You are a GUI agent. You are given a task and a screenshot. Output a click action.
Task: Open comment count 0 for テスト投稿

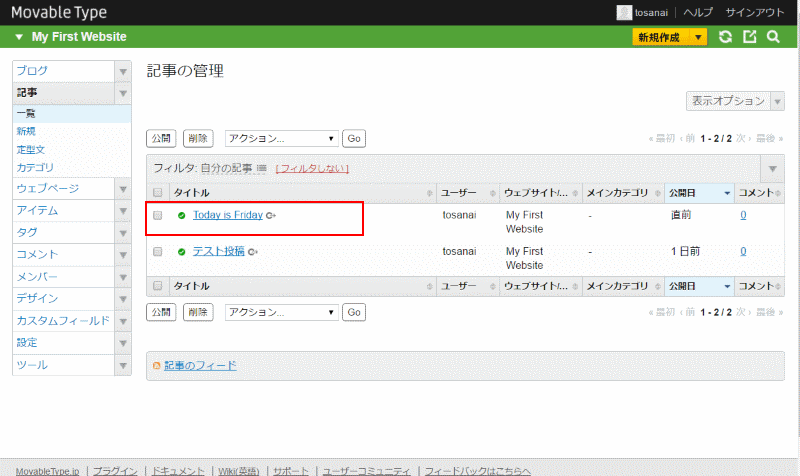(x=743, y=251)
